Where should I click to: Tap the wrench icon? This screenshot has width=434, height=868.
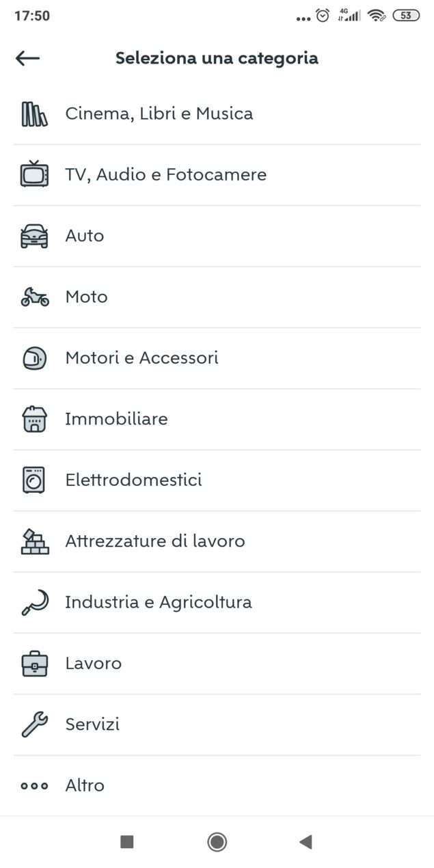(34, 724)
